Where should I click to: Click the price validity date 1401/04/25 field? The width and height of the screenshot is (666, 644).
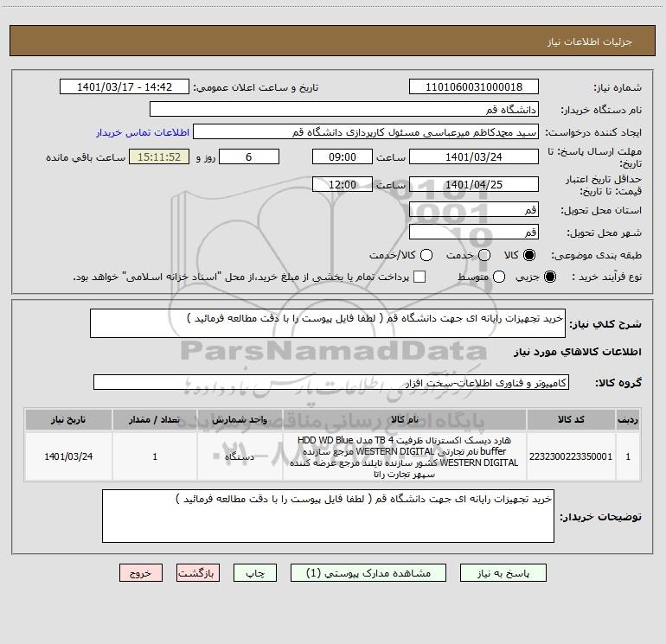point(474,184)
